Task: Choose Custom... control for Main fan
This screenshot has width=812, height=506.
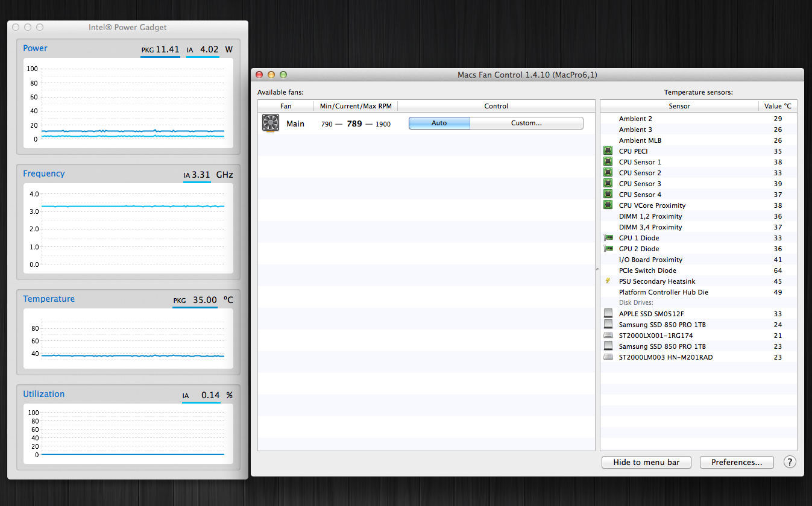Action: coord(526,123)
